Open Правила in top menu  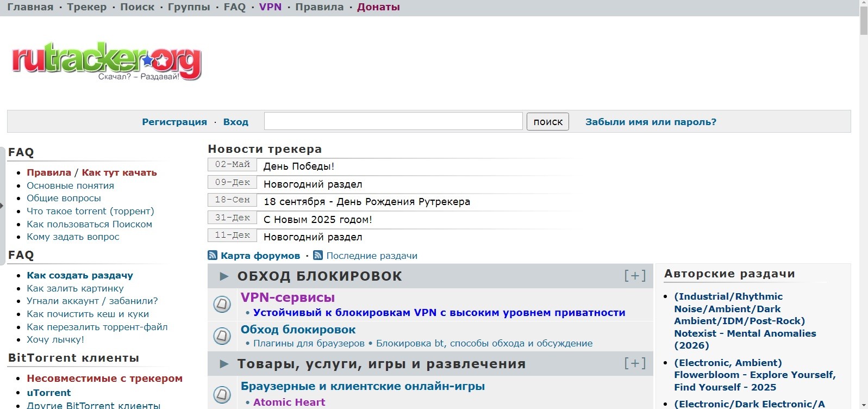pyautogui.click(x=320, y=7)
